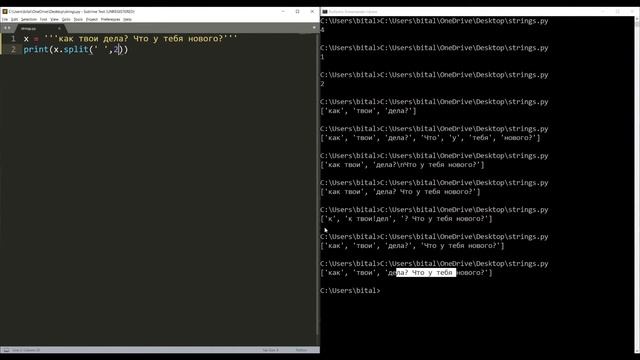
Task: Click the string 'как твои дела?' on line 1
Action: click(93, 39)
